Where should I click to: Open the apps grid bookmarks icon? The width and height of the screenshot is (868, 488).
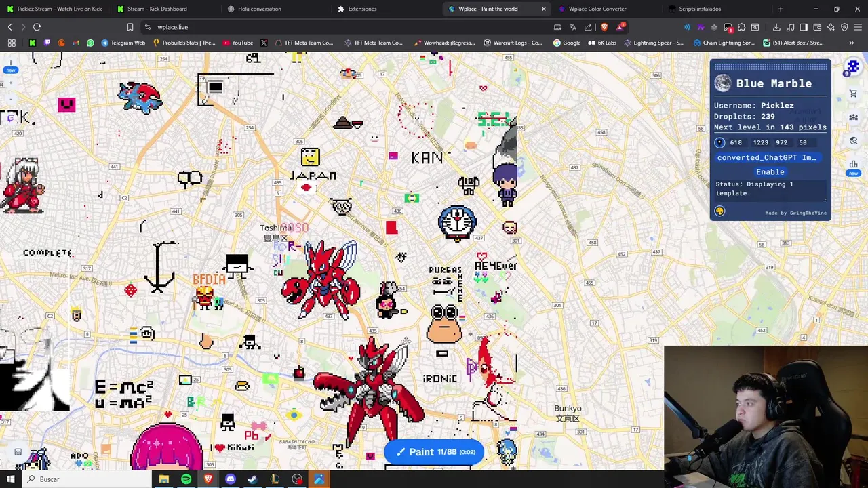coord(12,43)
